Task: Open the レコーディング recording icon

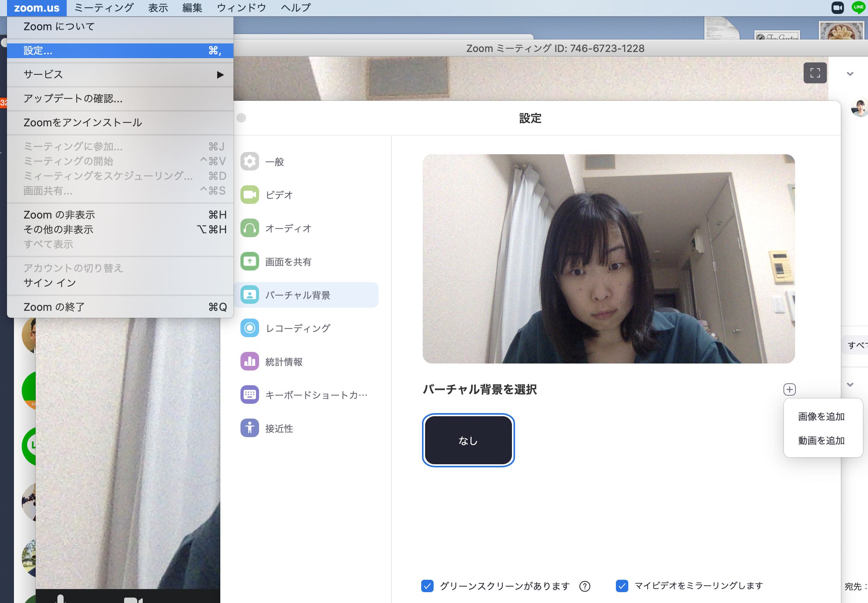Action: pos(250,328)
